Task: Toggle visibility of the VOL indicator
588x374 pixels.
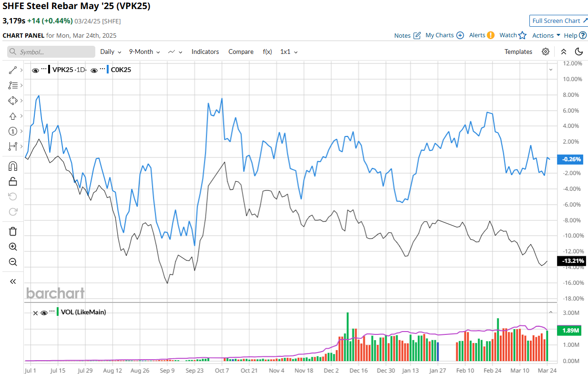Action: tap(44, 313)
